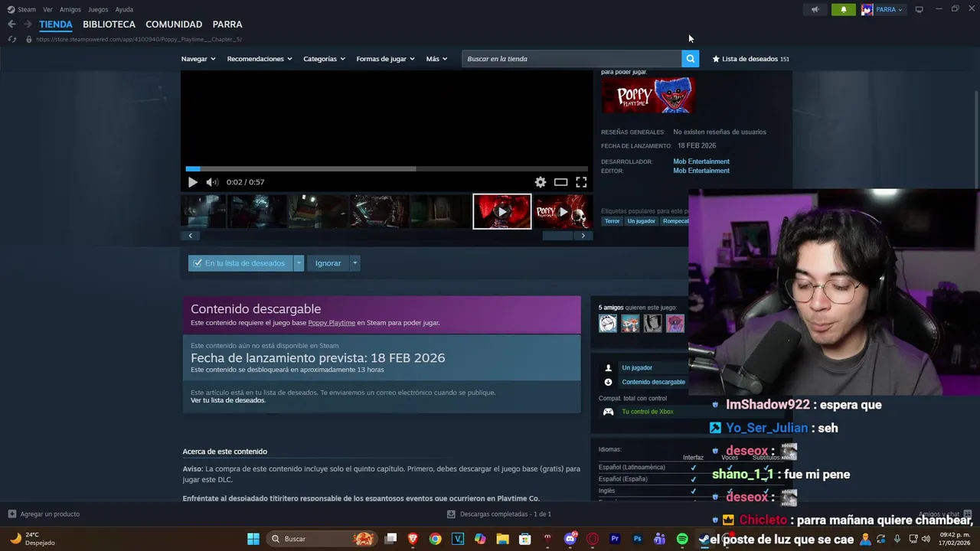Open Lista de deseados 151
This screenshot has height=551, width=980.
(x=750, y=59)
